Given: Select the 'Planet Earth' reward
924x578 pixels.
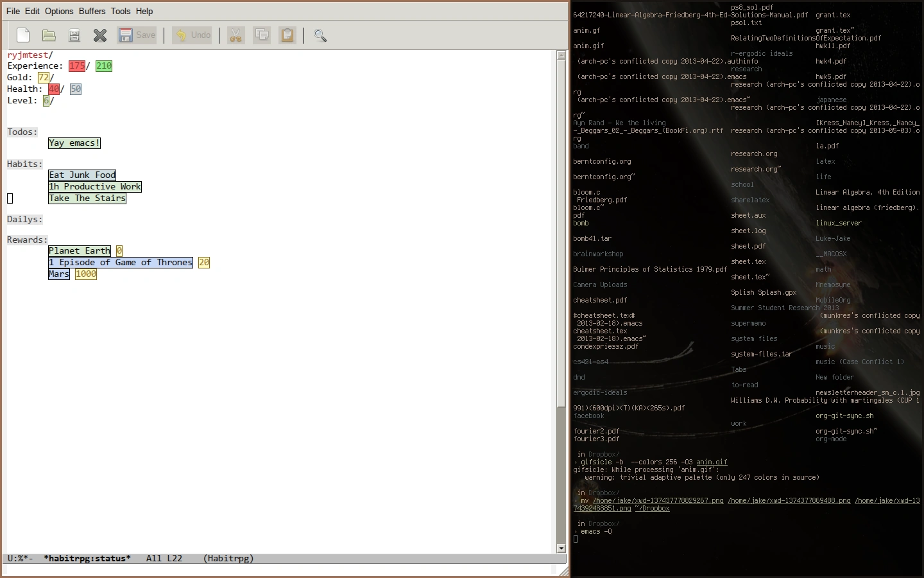Looking at the screenshot, I should pos(80,251).
